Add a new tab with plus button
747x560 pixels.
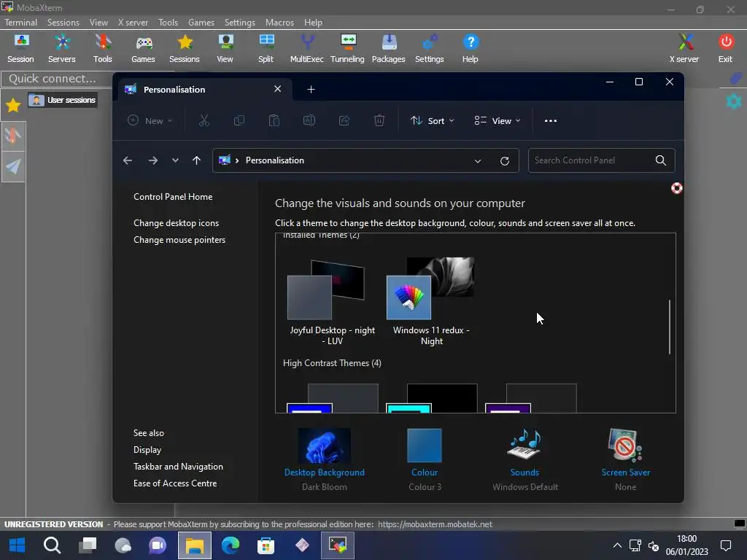coord(311,90)
